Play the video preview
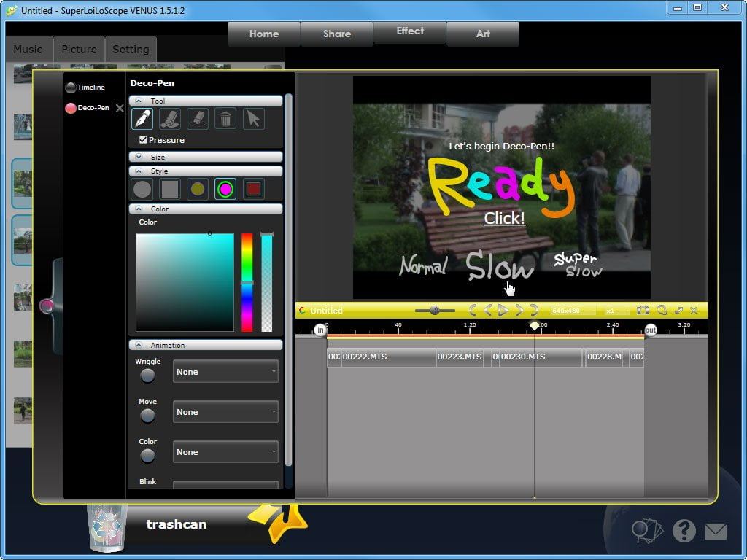Image resolution: width=747 pixels, height=560 pixels. coord(503,311)
